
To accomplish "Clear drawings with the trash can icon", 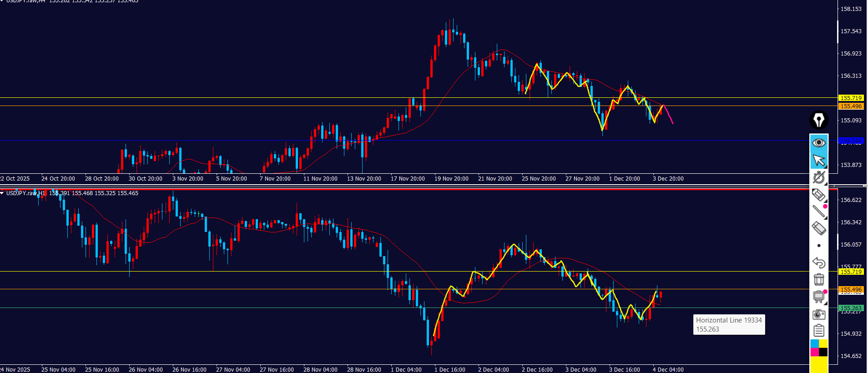I will point(819,279).
